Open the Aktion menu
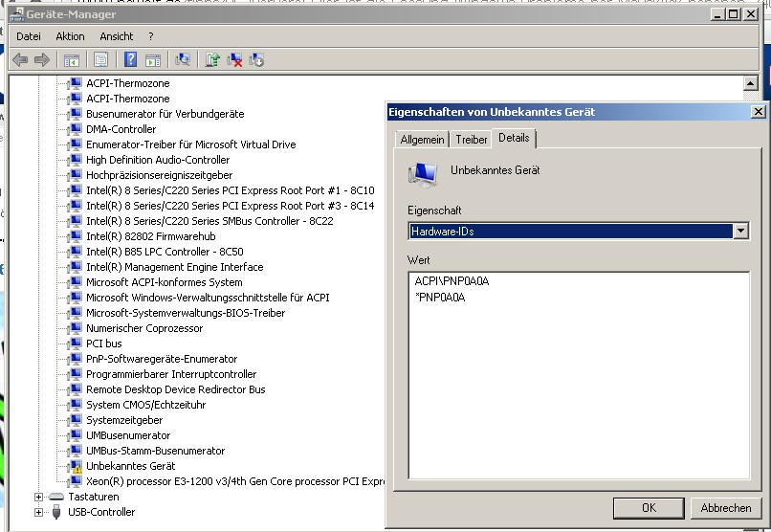This screenshot has height=532, width=771. point(70,36)
